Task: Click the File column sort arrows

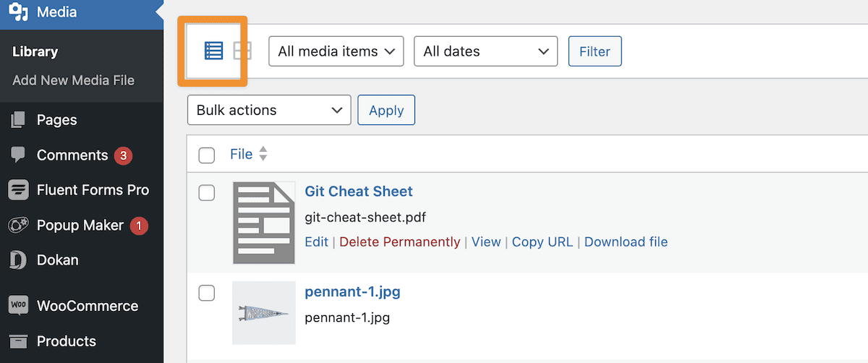Action: point(263,154)
